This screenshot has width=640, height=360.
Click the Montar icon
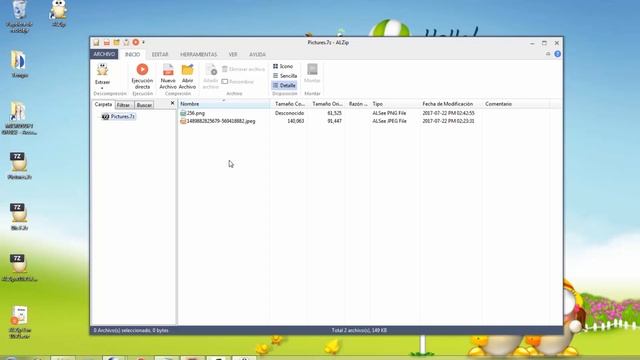312,69
